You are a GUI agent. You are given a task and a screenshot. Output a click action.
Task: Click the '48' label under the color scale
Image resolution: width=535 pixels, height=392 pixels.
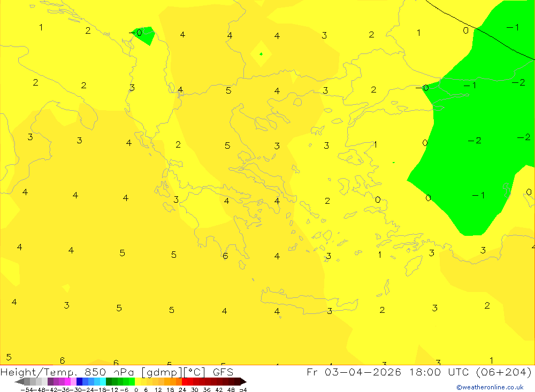click(x=231, y=390)
